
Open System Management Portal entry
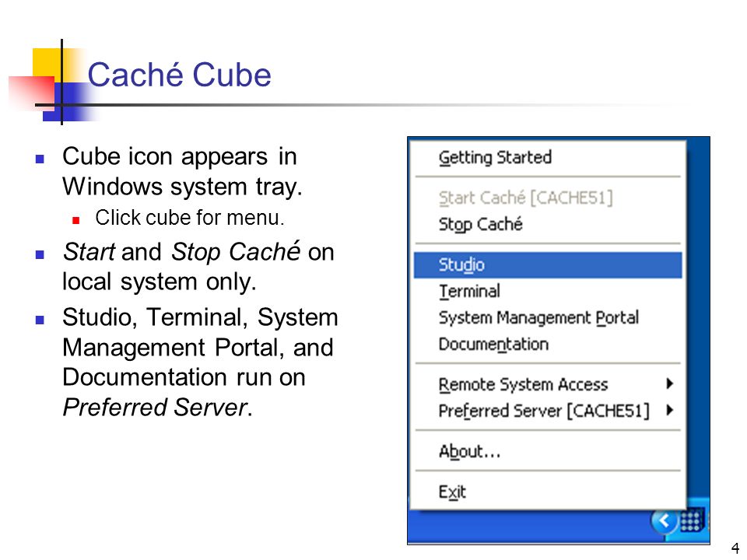(x=547, y=317)
